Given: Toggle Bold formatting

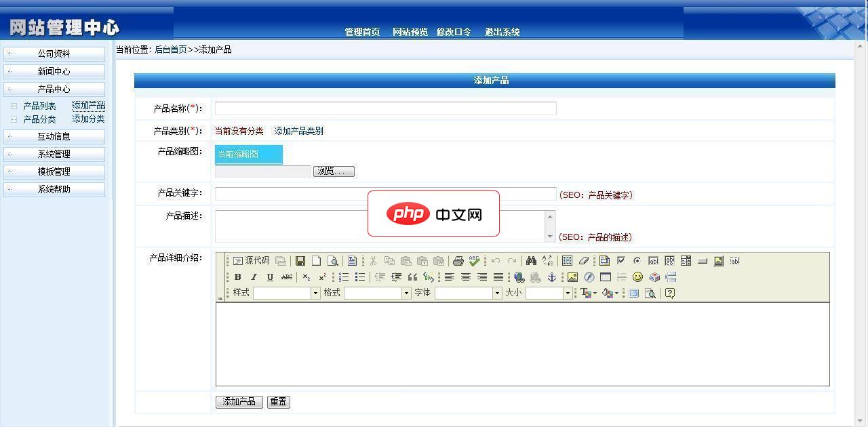Looking at the screenshot, I should [x=237, y=277].
